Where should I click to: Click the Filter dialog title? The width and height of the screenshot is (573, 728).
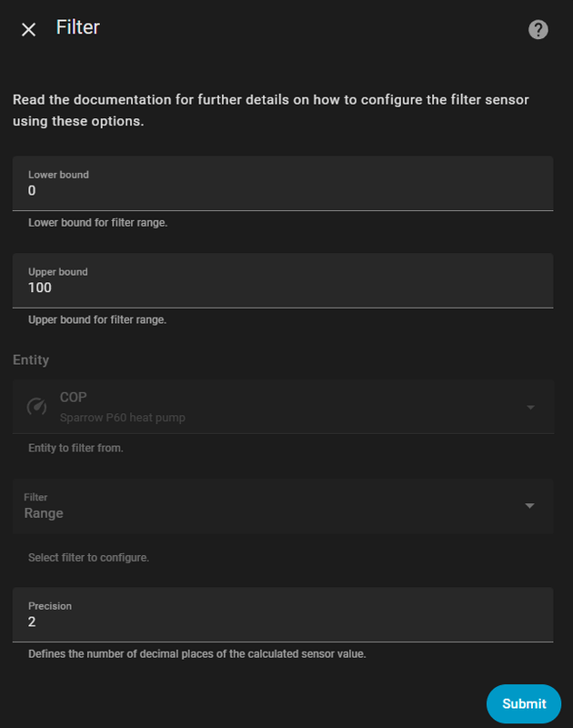tap(77, 27)
